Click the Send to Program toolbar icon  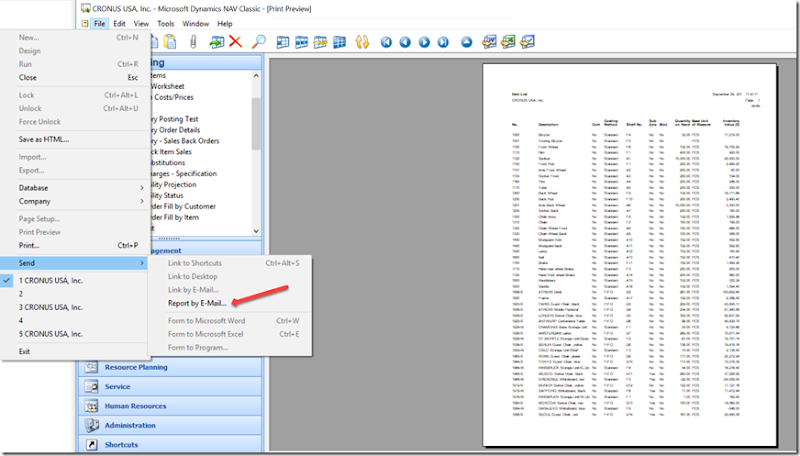527,42
